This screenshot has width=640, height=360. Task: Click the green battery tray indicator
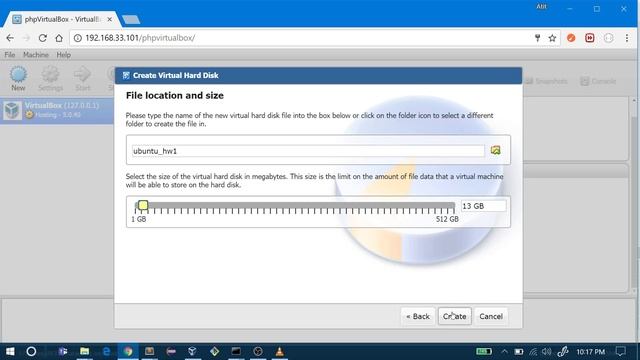pos(484,351)
